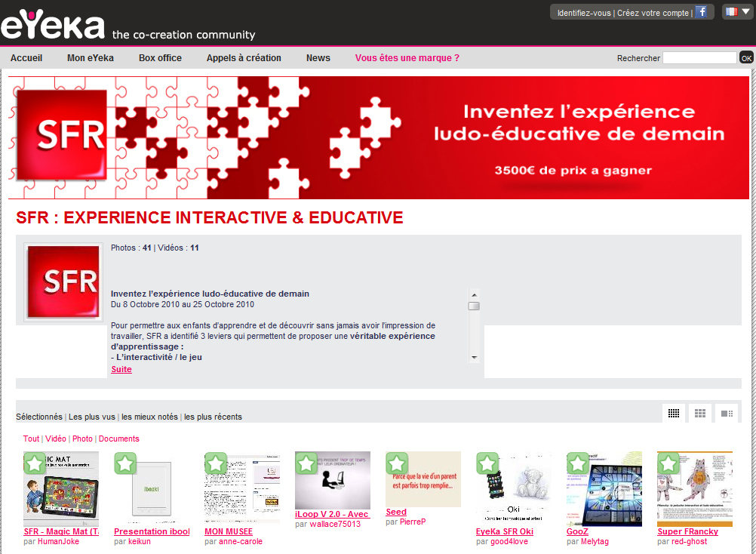Open Presentation ibool thumbnail
This screenshot has width=756, height=554.
[152, 489]
